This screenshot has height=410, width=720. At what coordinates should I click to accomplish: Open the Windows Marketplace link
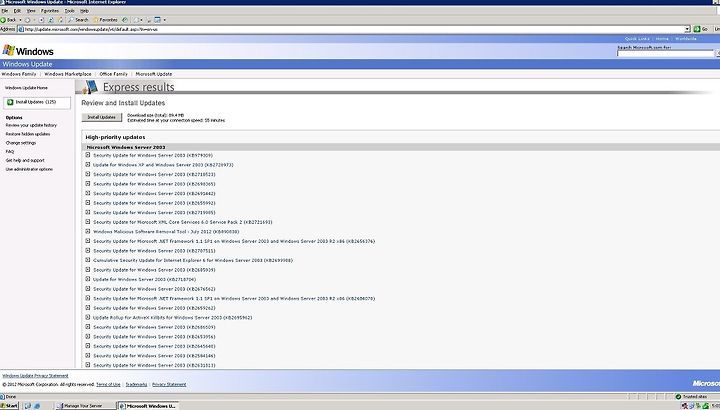[68, 73]
